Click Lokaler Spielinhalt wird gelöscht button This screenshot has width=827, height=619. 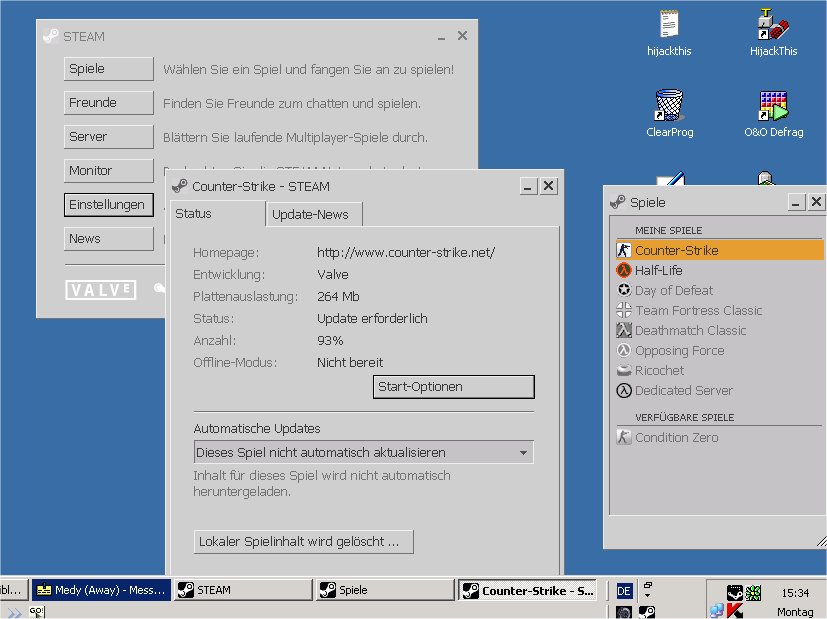pyautogui.click(x=303, y=542)
